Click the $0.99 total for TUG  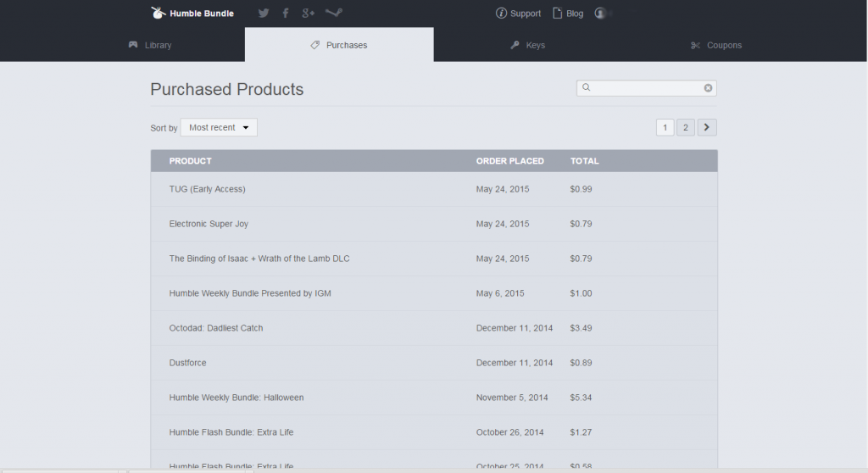(581, 189)
